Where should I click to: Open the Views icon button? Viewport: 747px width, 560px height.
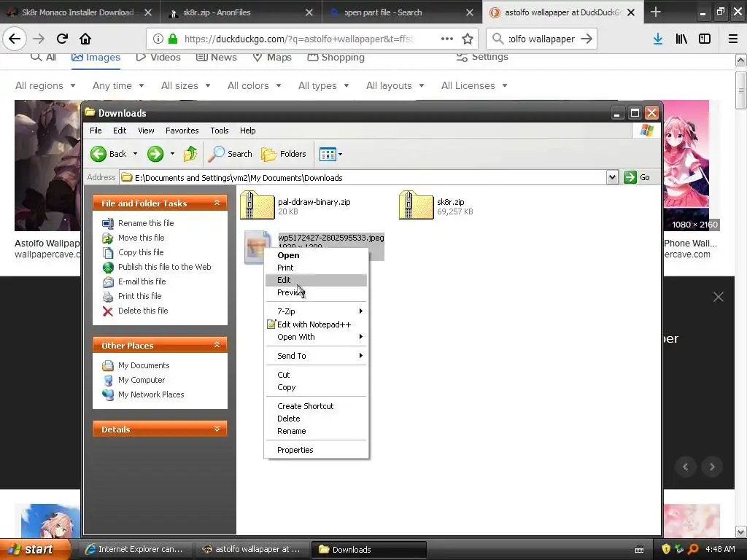(328, 154)
